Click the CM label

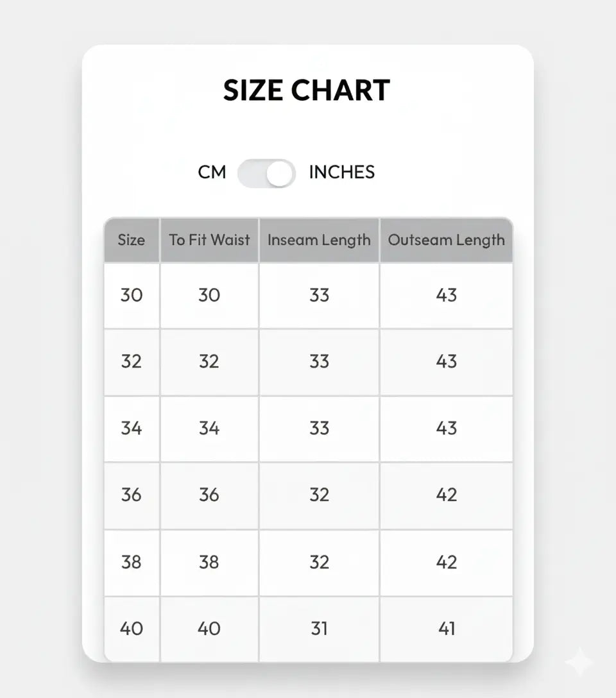coord(213,173)
